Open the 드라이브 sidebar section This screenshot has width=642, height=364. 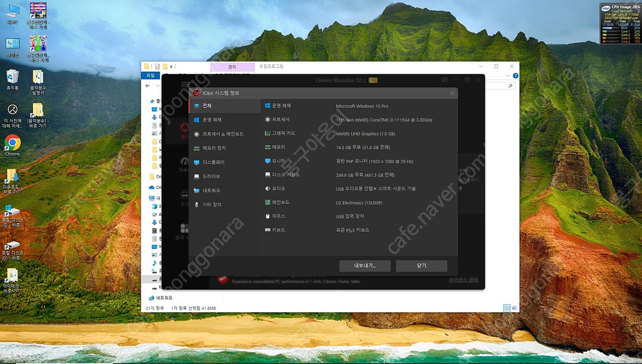211,176
